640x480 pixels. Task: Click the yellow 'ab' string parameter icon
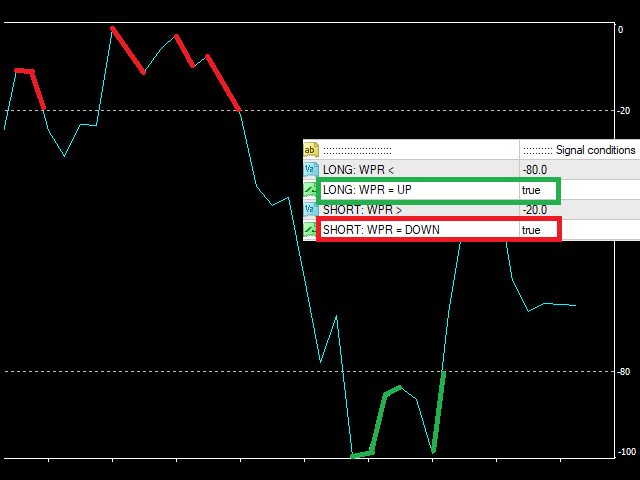(x=311, y=150)
